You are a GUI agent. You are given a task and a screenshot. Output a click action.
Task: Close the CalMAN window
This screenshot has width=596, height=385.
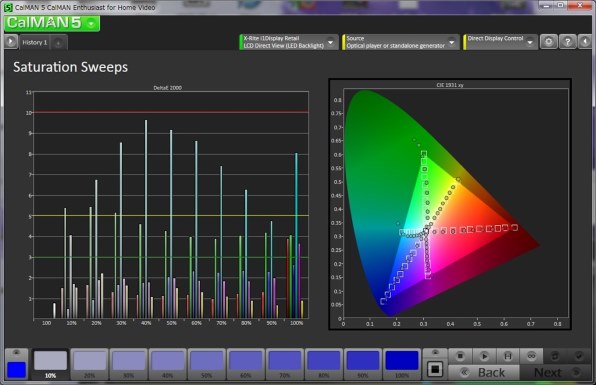click(x=580, y=5)
